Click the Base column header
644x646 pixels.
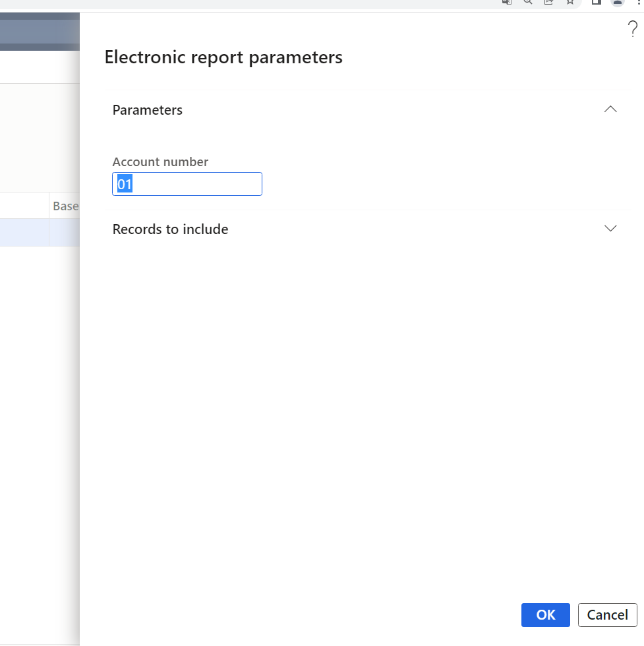coord(65,206)
